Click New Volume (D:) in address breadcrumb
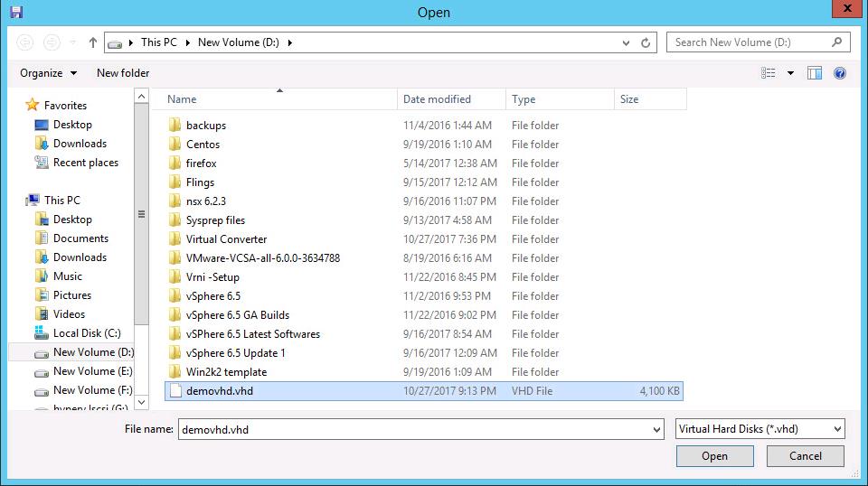Screen dimensions: 868x486 point(239,42)
